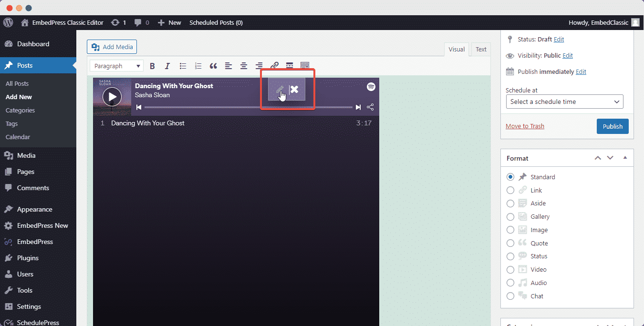Open Posts menu in sidebar
Image resolution: width=644 pixels, height=326 pixels.
click(38, 65)
